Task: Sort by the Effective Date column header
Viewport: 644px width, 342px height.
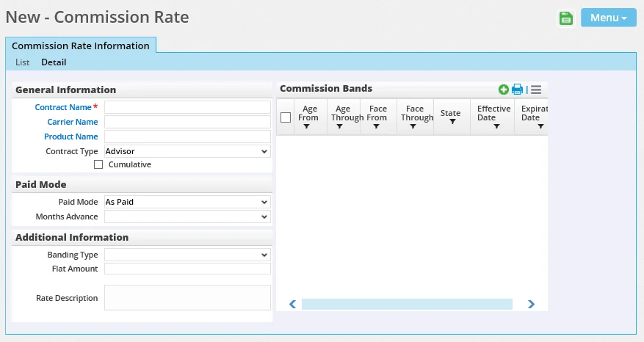Action: point(493,113)
